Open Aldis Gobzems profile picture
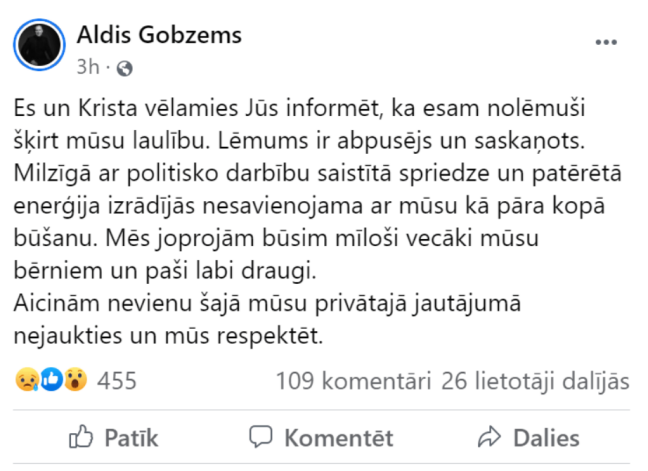Screen dimensions: 648x471 (x=40, y=49)
